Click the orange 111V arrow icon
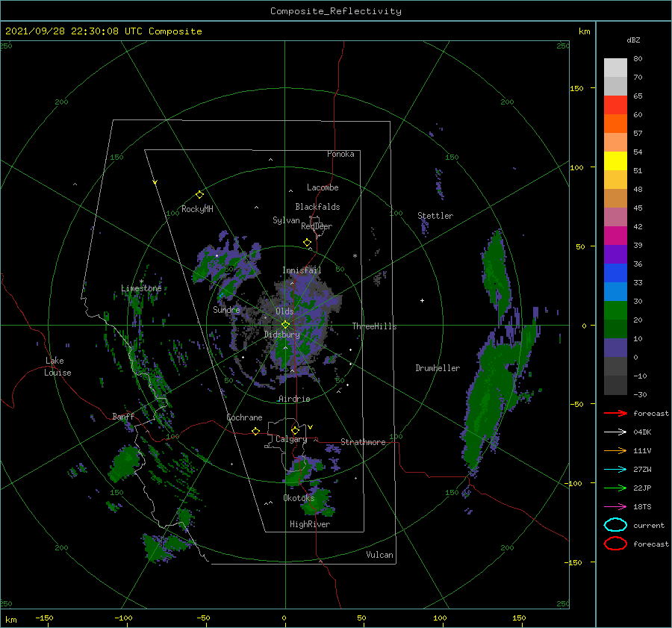The image size is (672, 628). 615,450
